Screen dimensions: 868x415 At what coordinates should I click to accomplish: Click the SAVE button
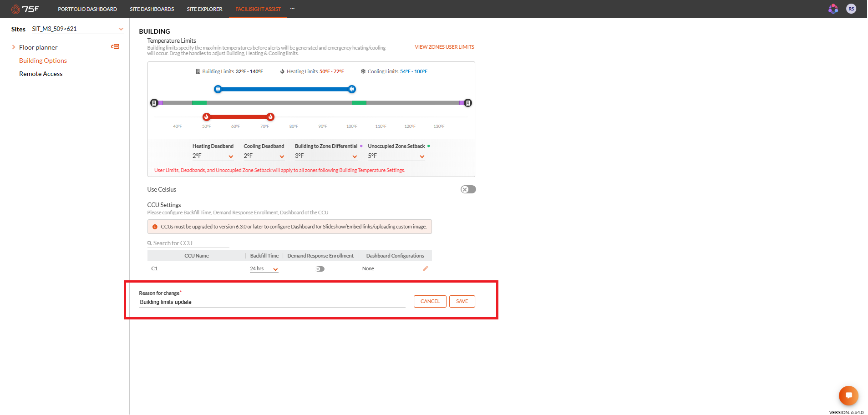click(x=462, y=301)
